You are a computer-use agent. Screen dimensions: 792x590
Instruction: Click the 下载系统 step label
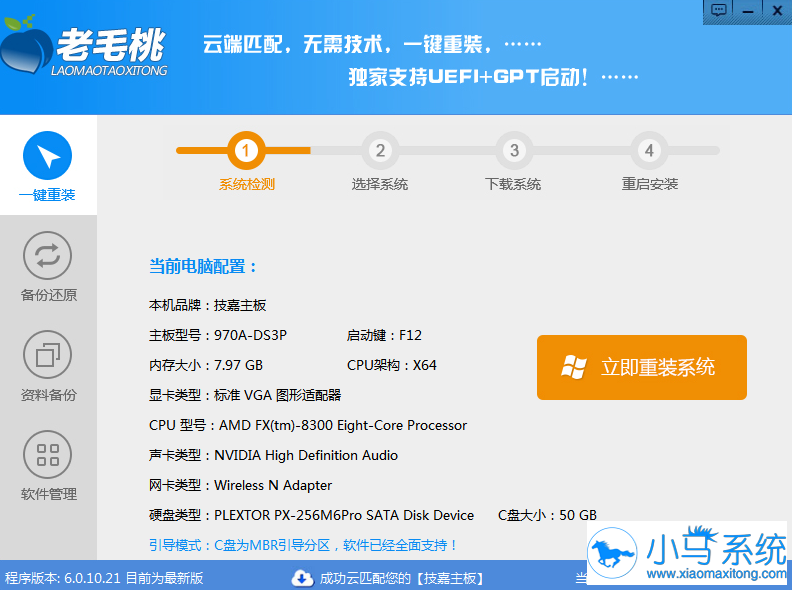pyautogui.click(x=513, y=184)
